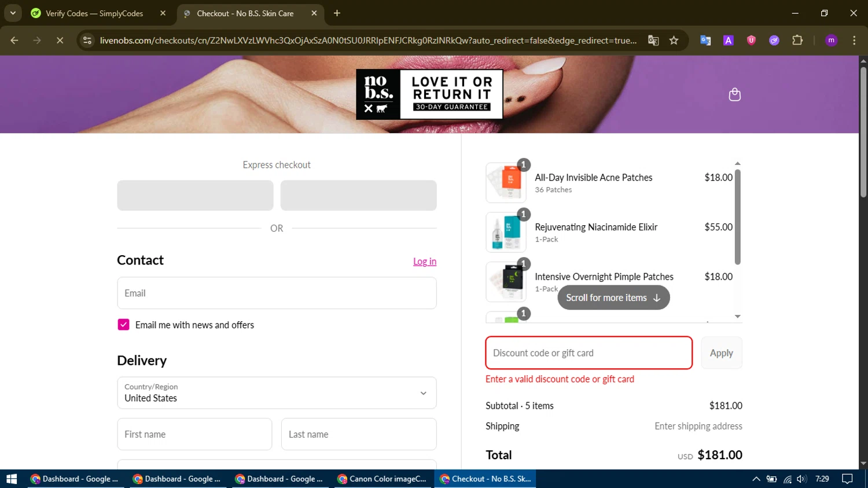This screenshot has width=868, height=488.
Task: Open Chrome three-dot menu
Action: coord(854,41)
